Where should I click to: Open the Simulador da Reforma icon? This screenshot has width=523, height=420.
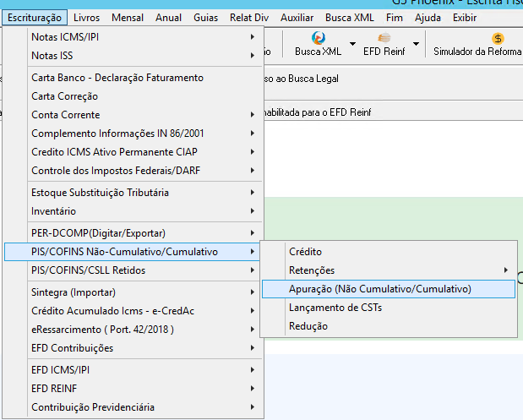click(498, 39)
